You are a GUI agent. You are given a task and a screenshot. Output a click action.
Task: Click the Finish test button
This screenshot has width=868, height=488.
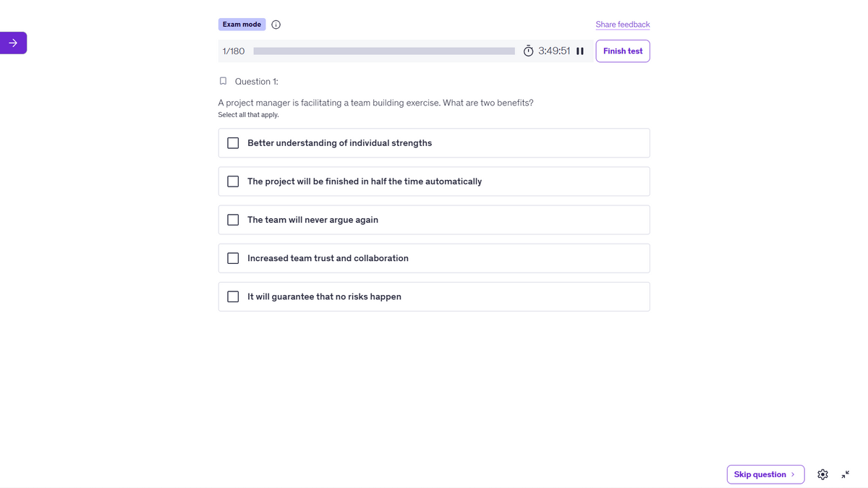click(623, 51)
